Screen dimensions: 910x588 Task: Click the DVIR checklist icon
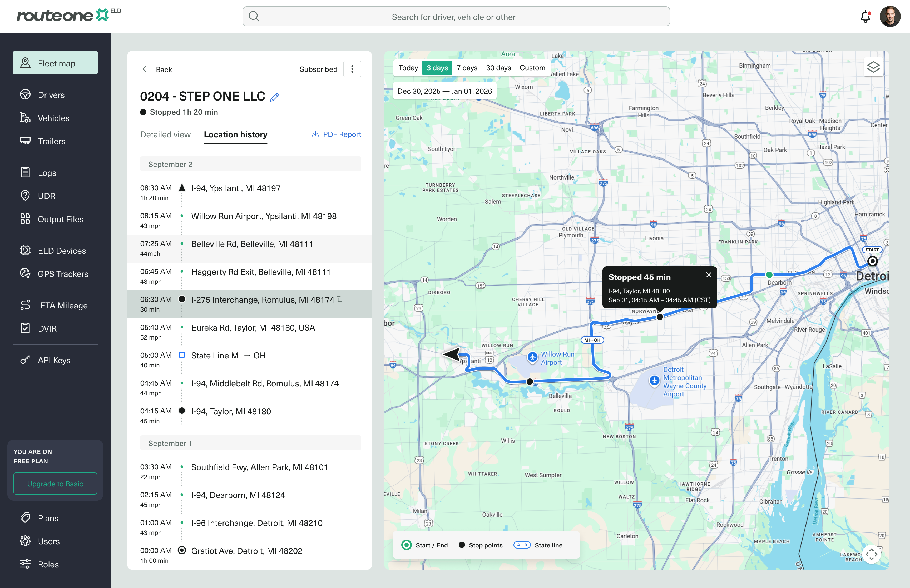tap(25, 328)
